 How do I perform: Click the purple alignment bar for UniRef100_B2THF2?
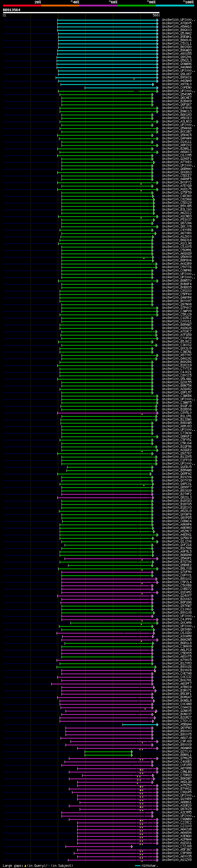tap(107, 494)
